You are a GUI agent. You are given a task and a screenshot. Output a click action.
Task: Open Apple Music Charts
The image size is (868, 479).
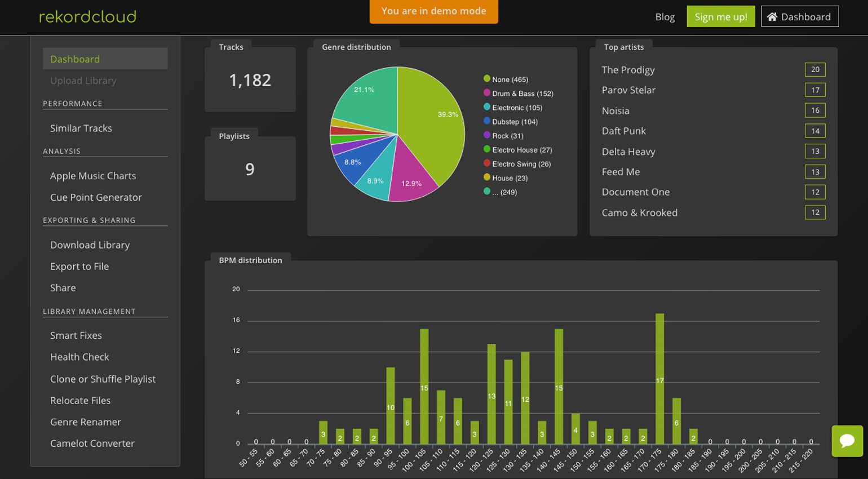93,176
